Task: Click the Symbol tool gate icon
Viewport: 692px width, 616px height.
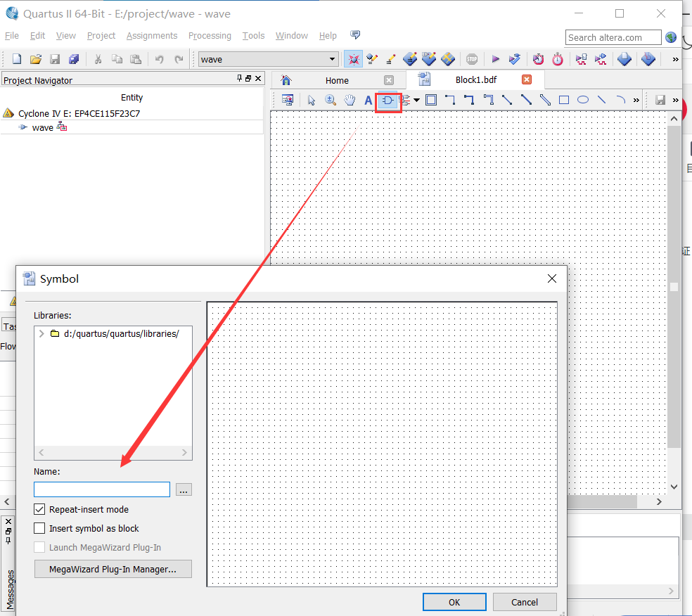Action: 388,101
